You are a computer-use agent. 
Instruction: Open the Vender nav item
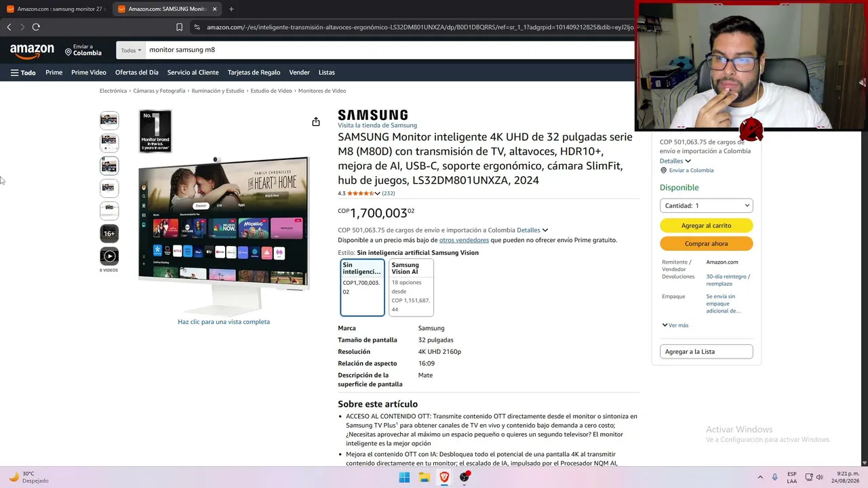[x=300, y=73]
